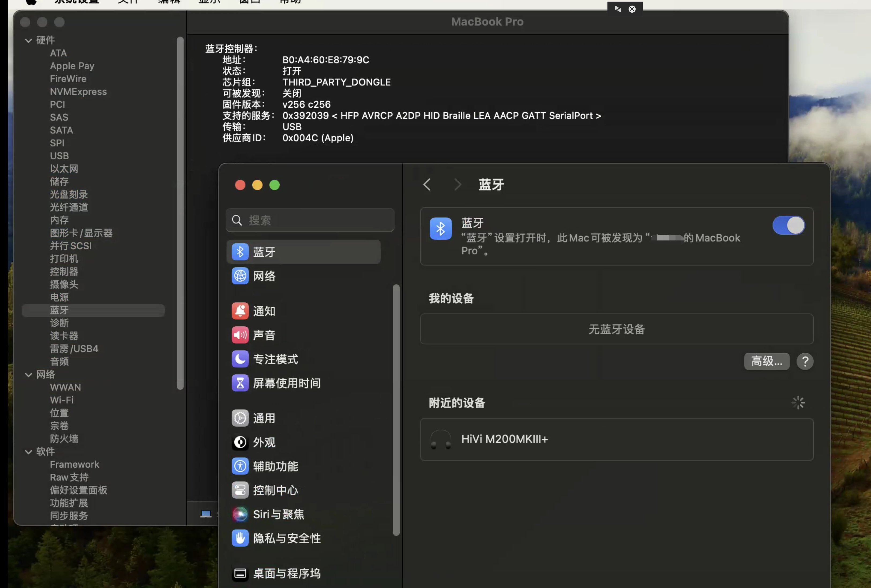Navigate back using left chevron arrow
This screenshot has width=871, height=588.
click(x=427, y=184)
